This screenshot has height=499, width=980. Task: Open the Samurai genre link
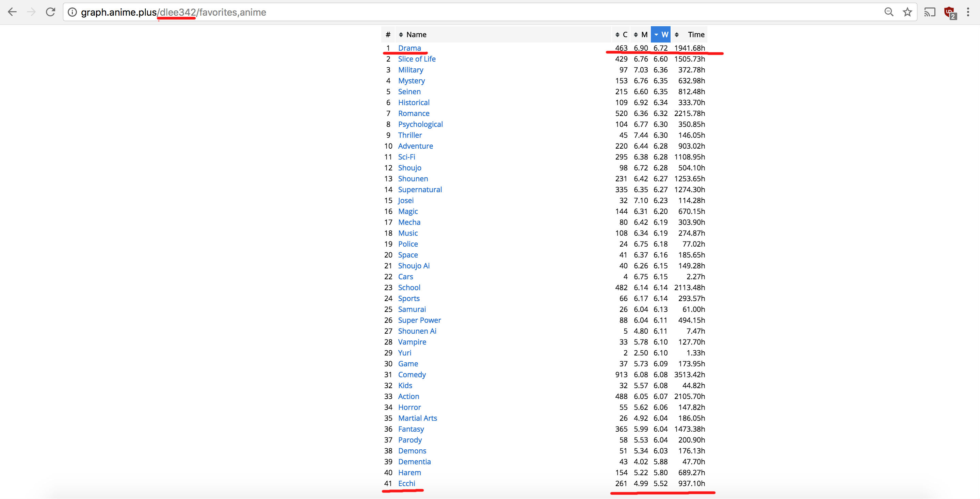click(x=412, y=309)
